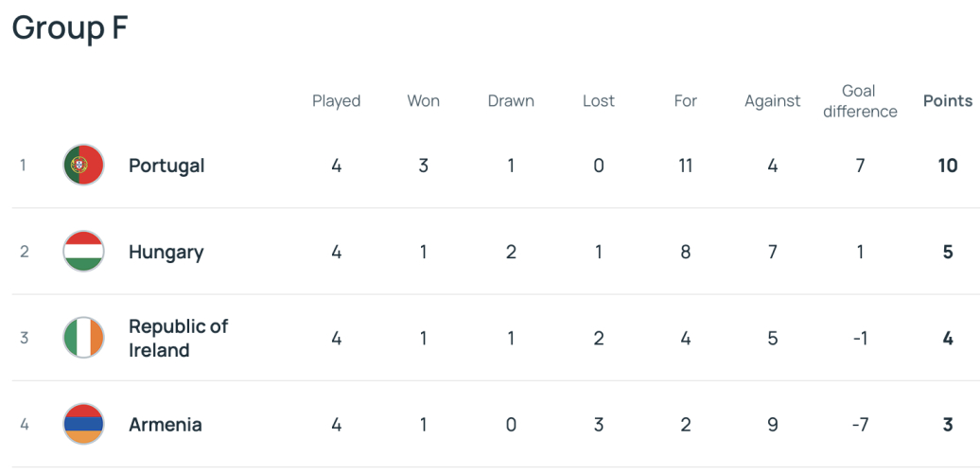The width and height of the screenshot is (980, 473).
Task: Click Portugal's points total of 10
Action: (947, 166)
